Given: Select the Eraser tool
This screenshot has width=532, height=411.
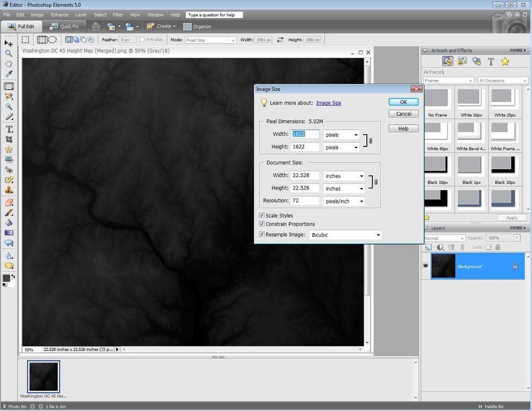Looking at the screenshot, I should [x=8, y=202].
